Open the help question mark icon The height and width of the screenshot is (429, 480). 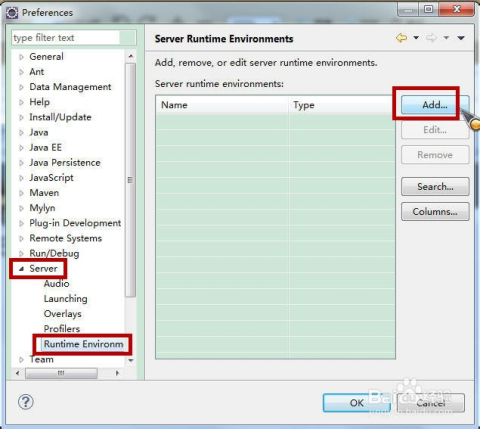(26, 402)
